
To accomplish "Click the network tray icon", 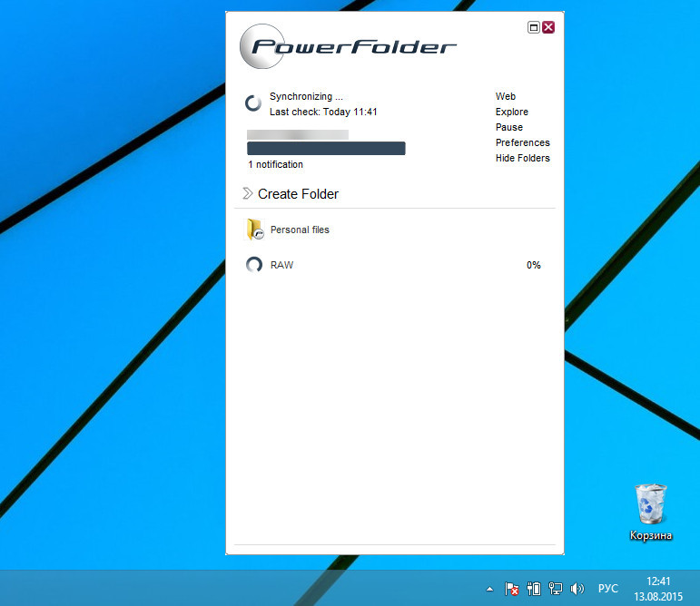I will tap(556, 589).
